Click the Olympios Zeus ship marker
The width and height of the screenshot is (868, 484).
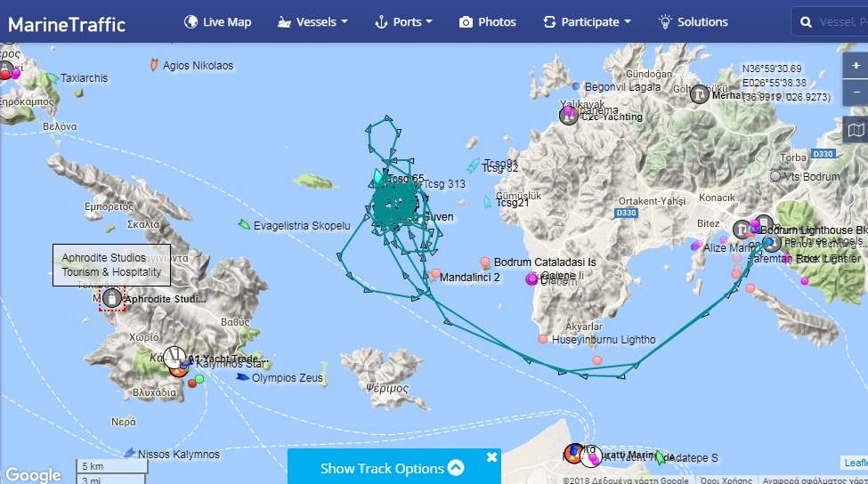click(242, 377)
